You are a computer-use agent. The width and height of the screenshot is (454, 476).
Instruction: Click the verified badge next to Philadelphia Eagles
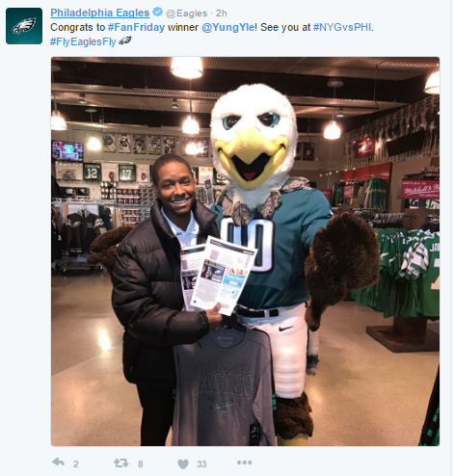[x=157, y=13]
